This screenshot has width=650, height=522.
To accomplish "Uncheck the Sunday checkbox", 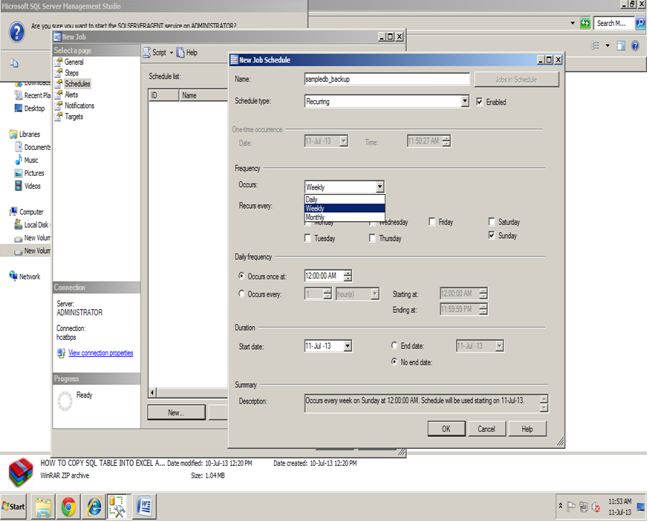I will pos(492,236).
